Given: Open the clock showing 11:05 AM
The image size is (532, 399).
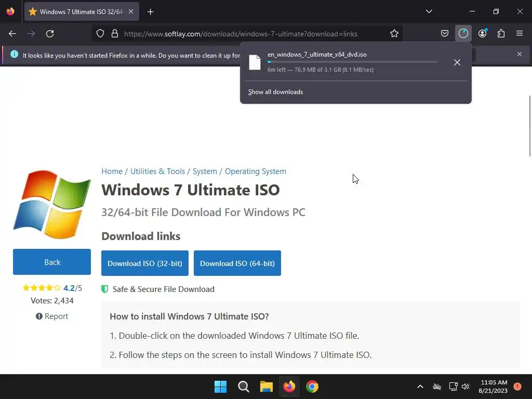Looking at the screenshot, I should pyautogui.click(x=493, y=387).
